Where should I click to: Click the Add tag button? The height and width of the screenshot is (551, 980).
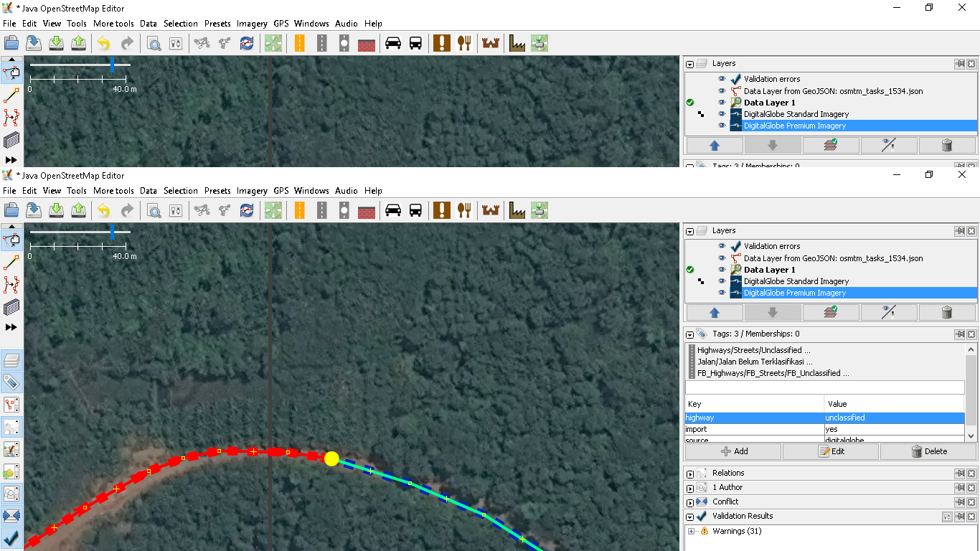[x=733, y=451]
